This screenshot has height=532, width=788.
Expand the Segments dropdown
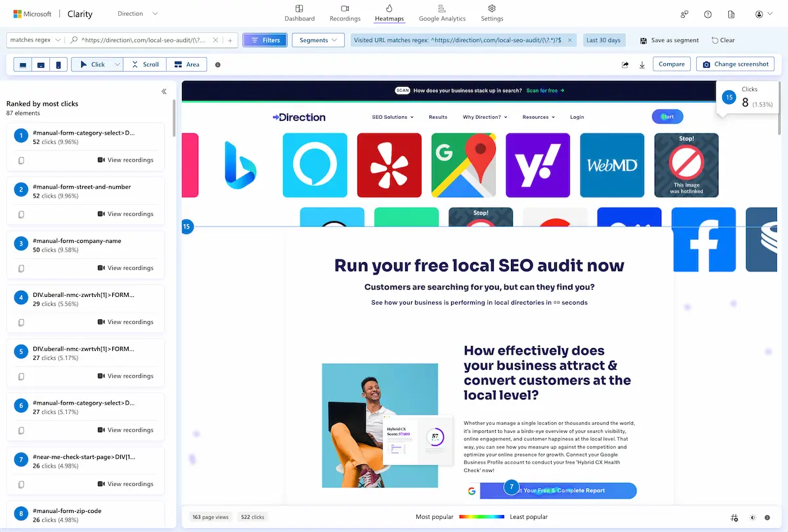(318, 40)
